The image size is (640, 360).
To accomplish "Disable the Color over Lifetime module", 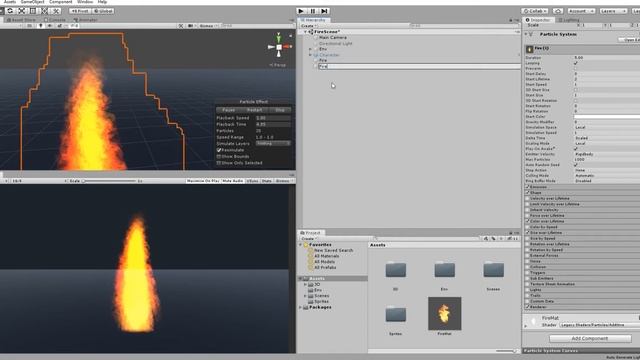I will (527, 221).
